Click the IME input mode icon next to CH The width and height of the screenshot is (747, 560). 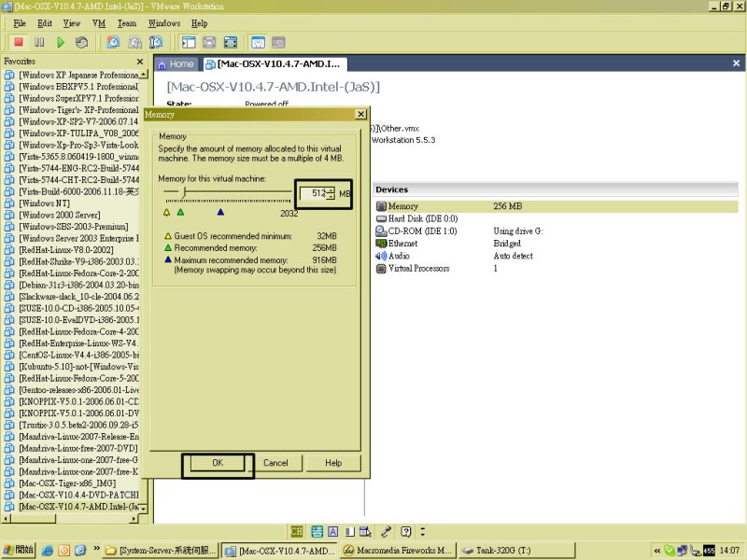[x=317, y=531]
